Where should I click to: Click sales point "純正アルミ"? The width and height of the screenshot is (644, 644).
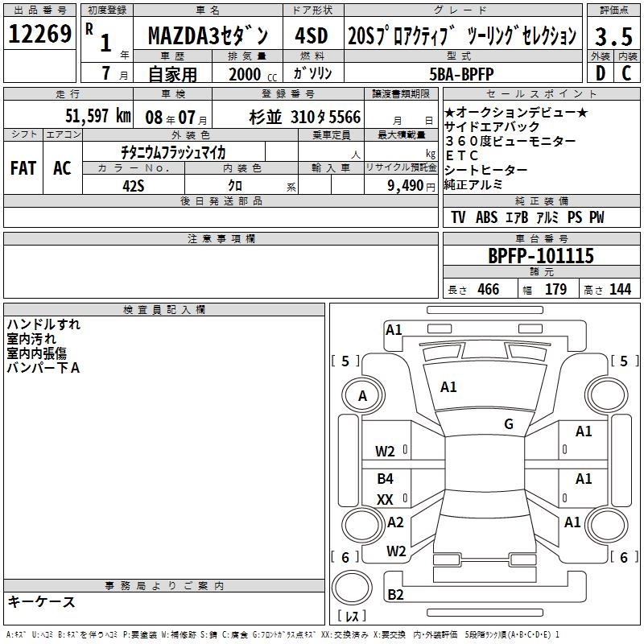pos(473,184)
